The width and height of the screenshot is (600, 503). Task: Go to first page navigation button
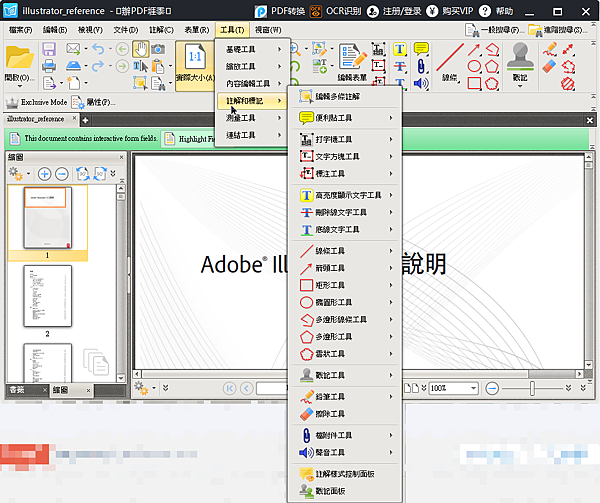point(230,389)
